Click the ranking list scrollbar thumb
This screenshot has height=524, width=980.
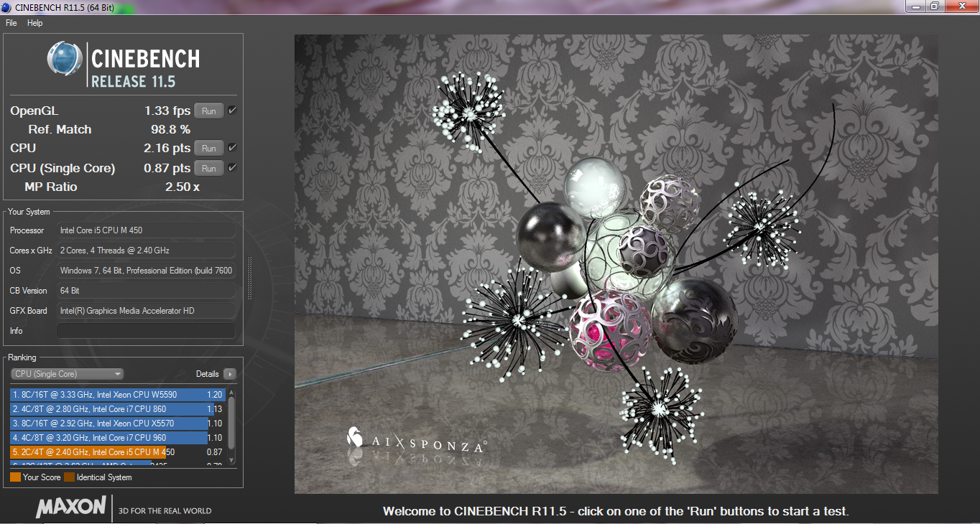(231, 422)
